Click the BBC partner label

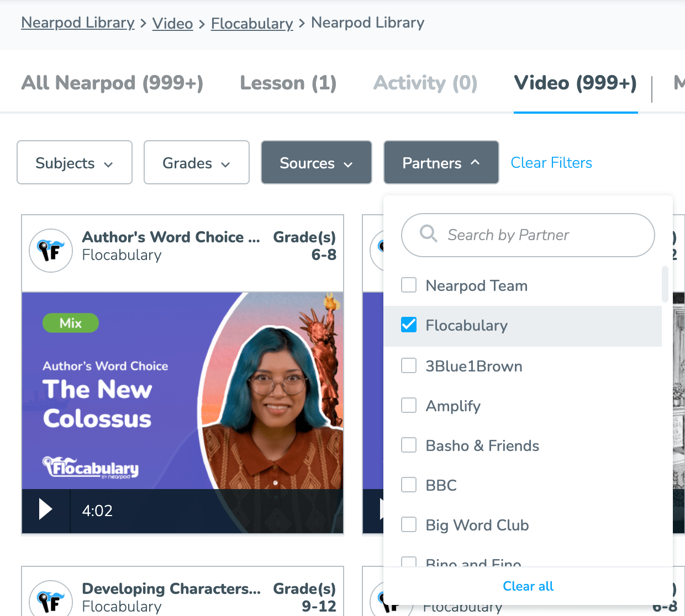tap(441, 485)
